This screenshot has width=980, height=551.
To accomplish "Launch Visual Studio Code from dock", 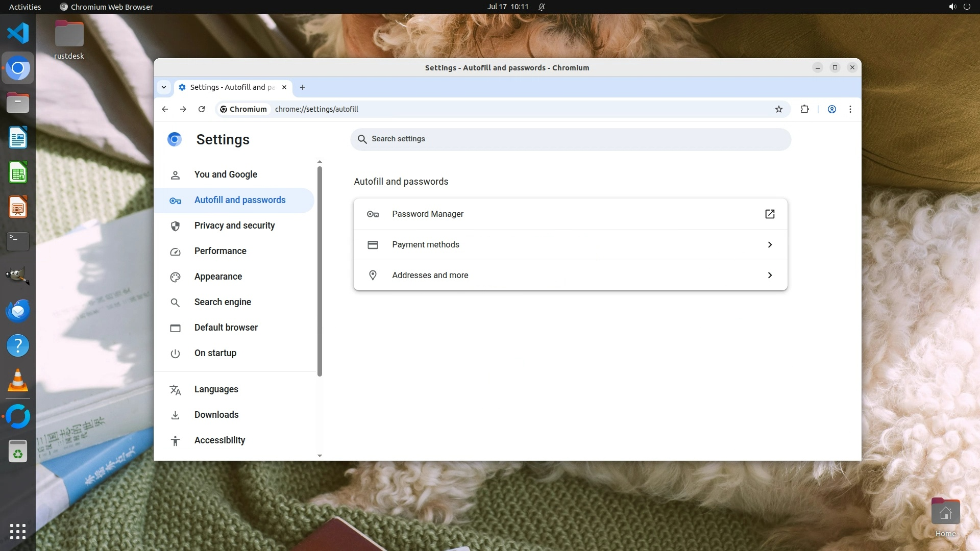I will click(18, 34).
